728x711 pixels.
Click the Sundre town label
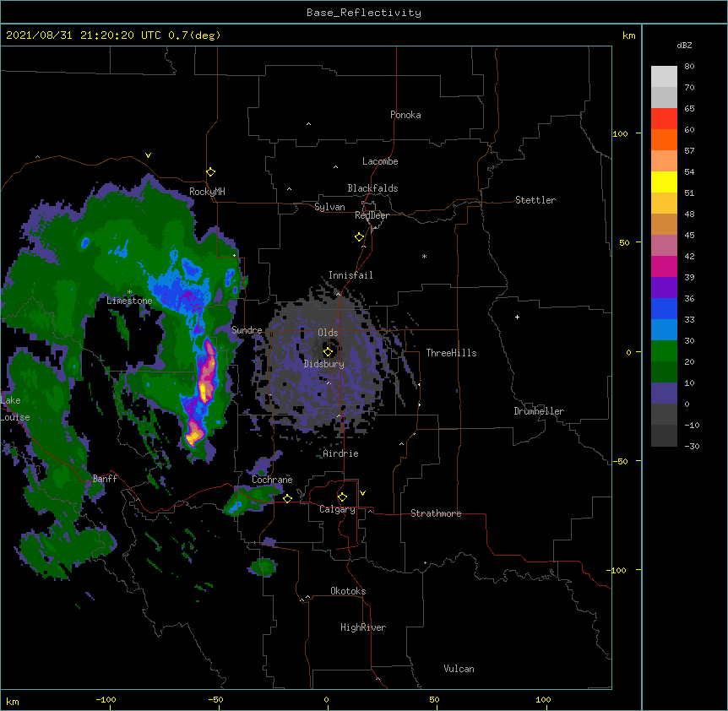[x=247, y=330]
